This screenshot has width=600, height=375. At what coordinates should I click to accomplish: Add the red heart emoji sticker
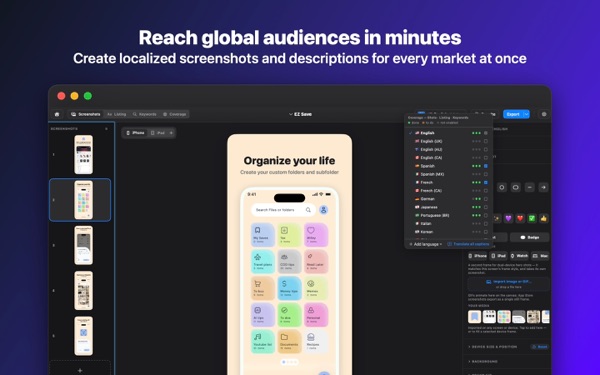(x=520, y=218)
